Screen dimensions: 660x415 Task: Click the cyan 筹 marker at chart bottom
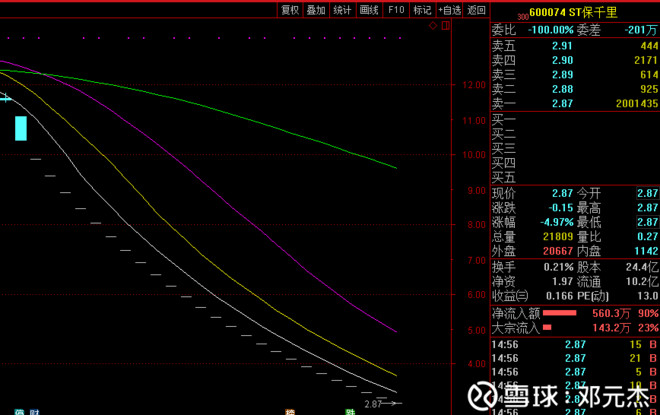point(19,412)
